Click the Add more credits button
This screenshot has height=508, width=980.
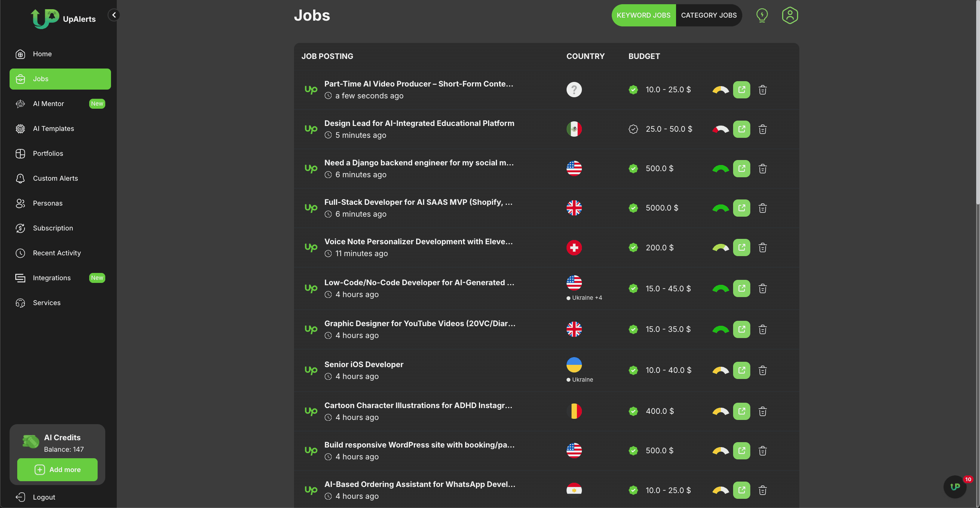pyautogui.click(x=57, y=470)
